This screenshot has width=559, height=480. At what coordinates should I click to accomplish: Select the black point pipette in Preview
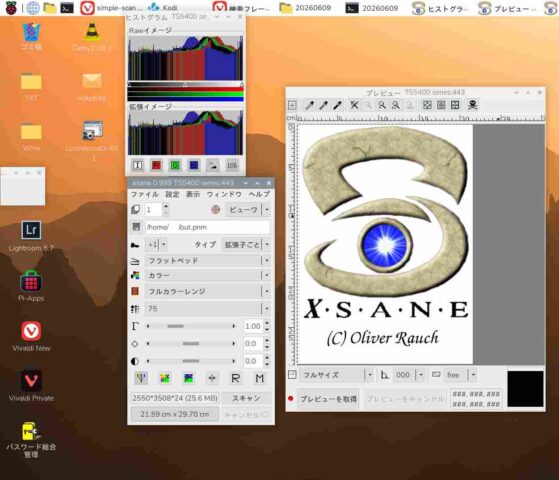337,105
